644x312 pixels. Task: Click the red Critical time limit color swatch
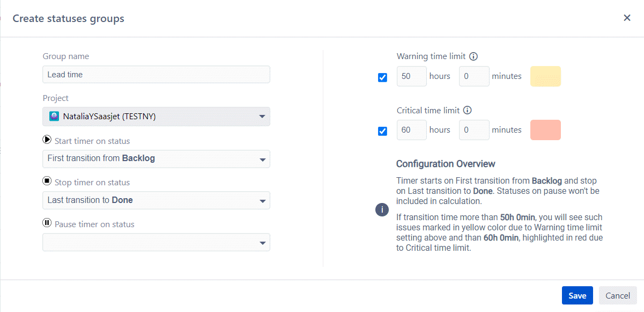click(x=545, y=130)
